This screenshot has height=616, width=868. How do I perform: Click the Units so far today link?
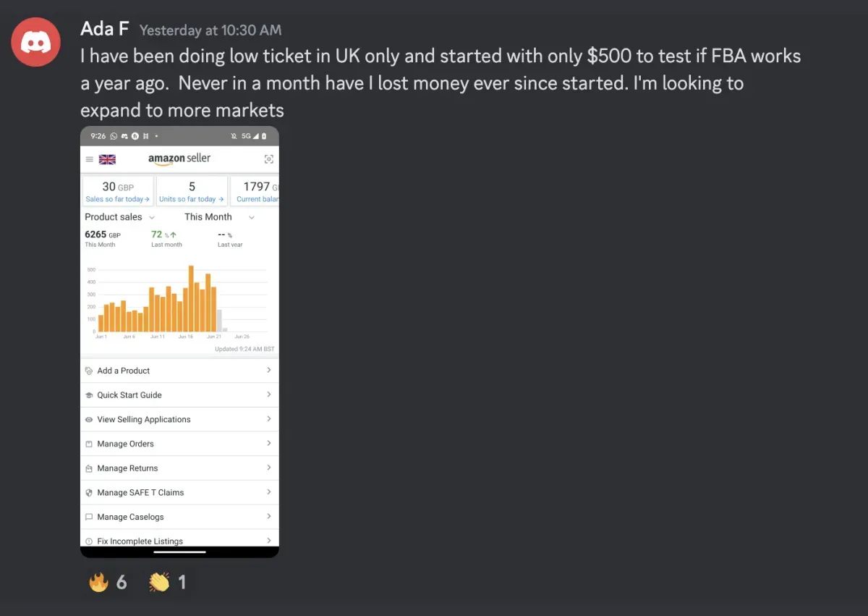(x=191, y=199)
